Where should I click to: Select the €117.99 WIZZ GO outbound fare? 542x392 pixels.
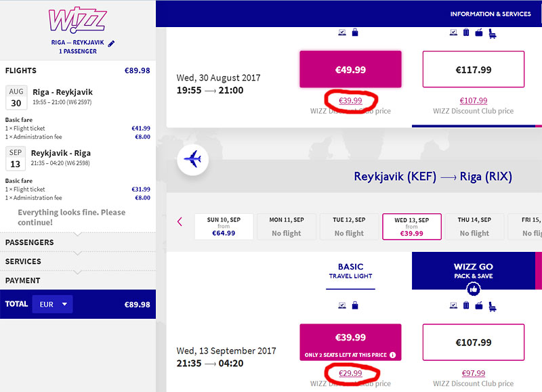(473, 70)
